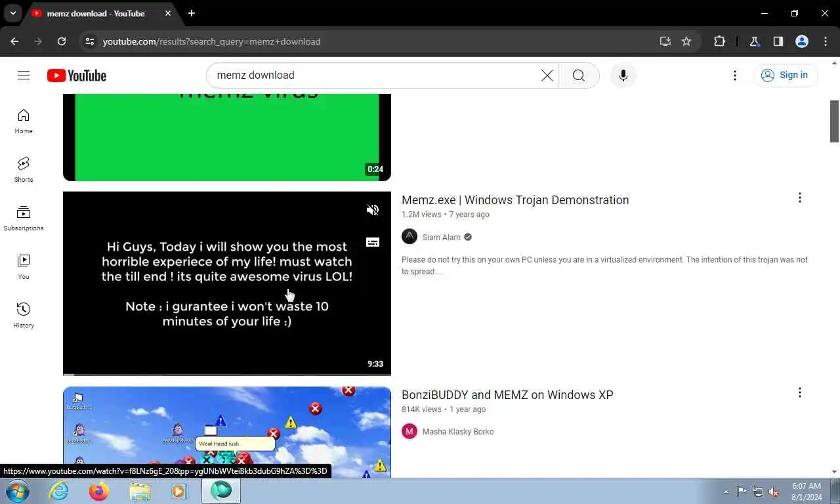Screen dimensions: 840x504
Task: Open more actions for Memz.exe video
Action: click(x=799, y=198)
